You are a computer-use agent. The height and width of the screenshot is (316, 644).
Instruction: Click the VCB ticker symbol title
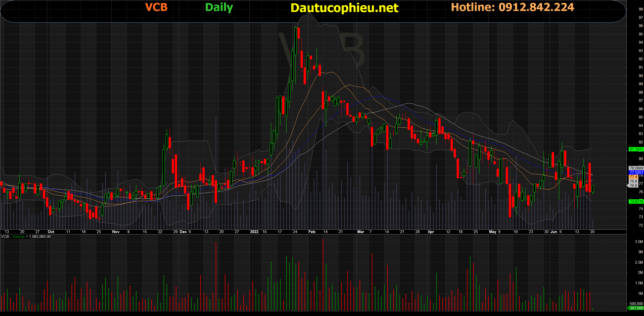coord(156,7)
